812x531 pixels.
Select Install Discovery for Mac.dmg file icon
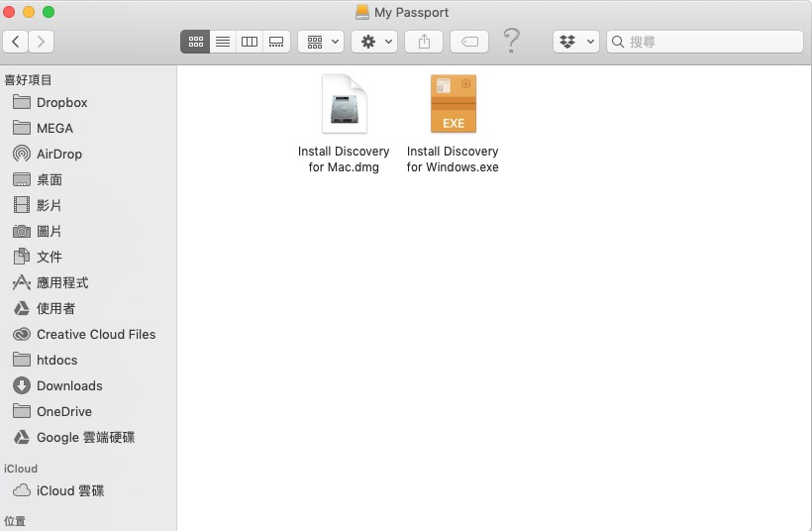(x=345, y=104)
